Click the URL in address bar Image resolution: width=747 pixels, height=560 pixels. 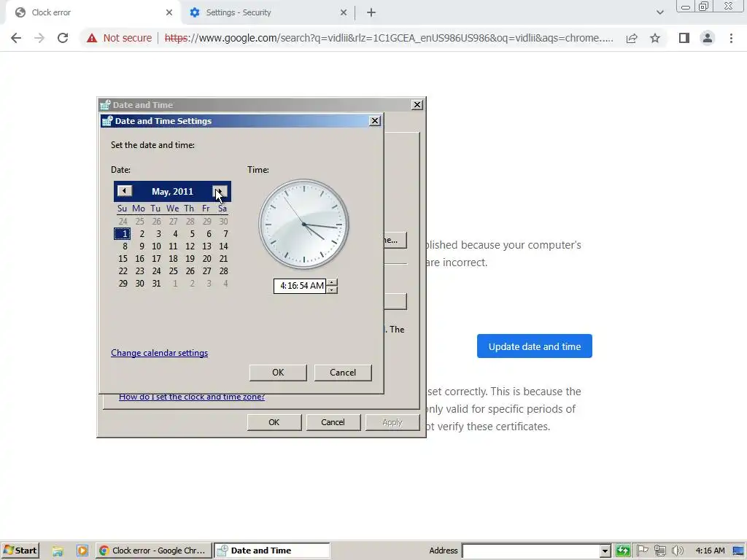(x=389, y=38)
